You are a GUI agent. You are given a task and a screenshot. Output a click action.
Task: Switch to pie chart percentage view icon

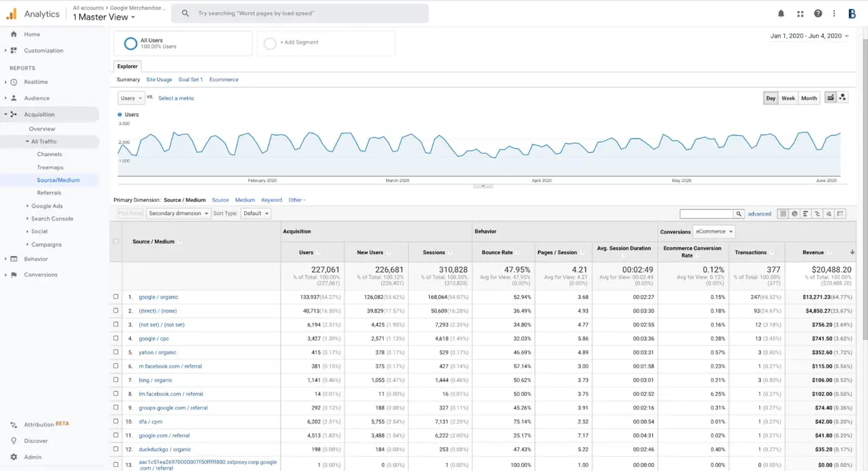(x=795, y=214)
